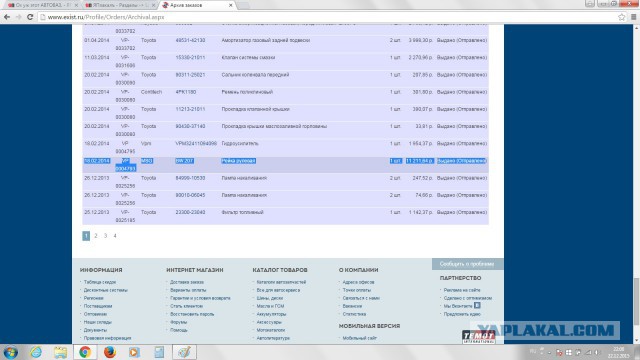640x360 pixels.
Task: Click the volume icon in system tray
Action: pyautogui.click(x=597, y=352)
